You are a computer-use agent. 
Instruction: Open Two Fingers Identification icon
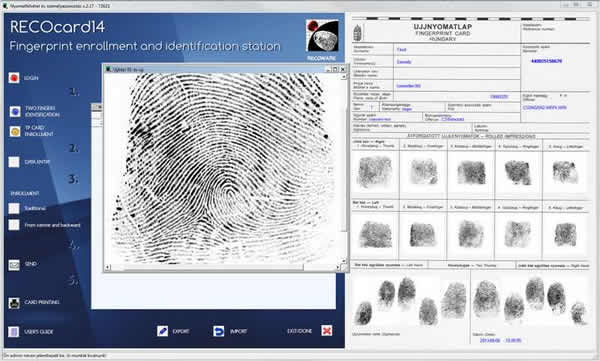click(15, 111)
